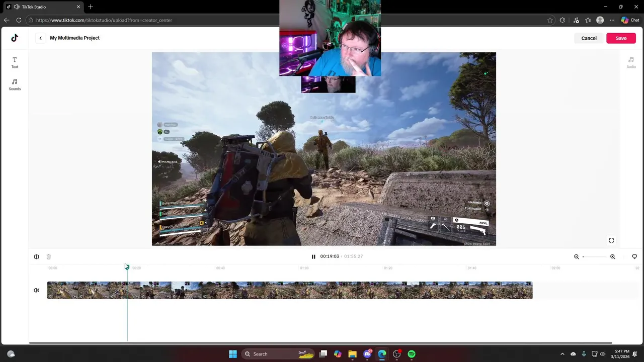Open a new browser tab

point(91,7)
